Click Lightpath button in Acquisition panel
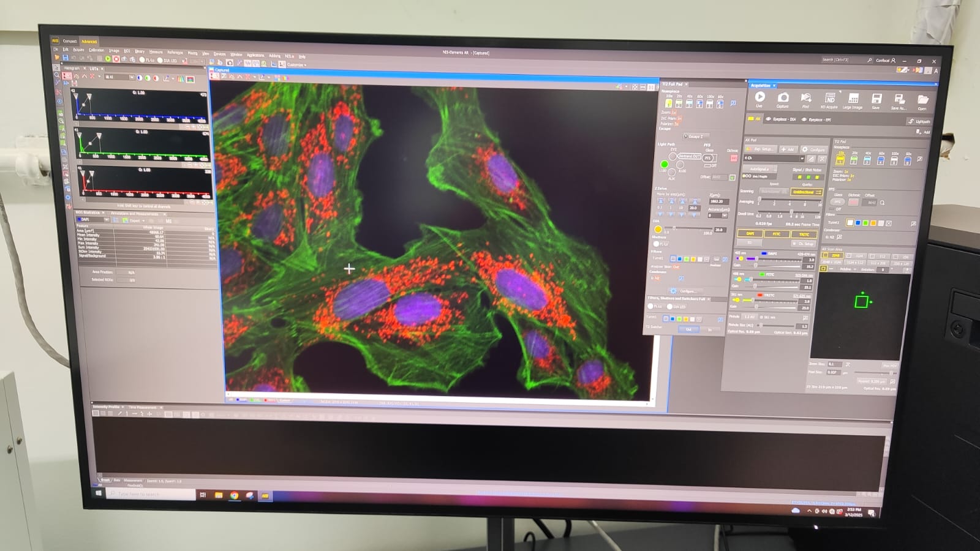Screen dimensions: 980x551 click(x=920, y=121)
